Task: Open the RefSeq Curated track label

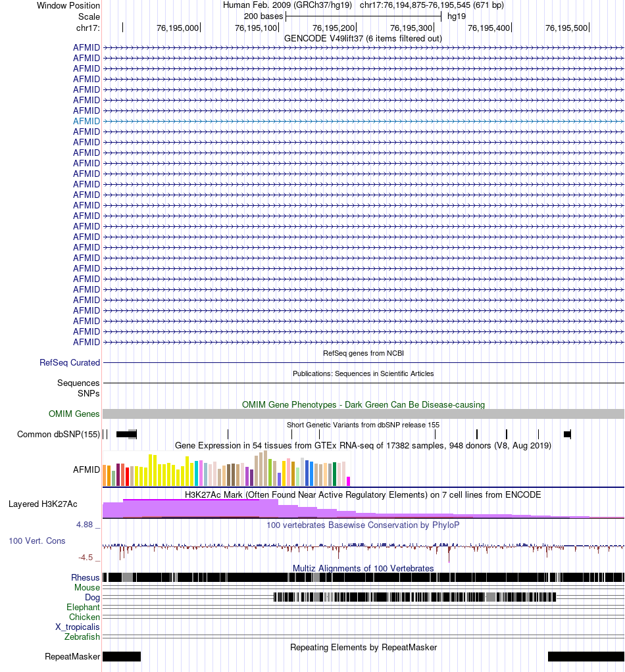Action: (70, 362)
